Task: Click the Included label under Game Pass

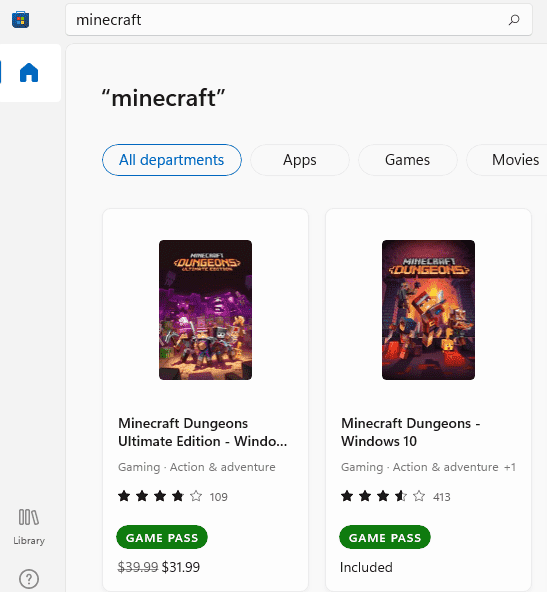Action: pos(366,567)
